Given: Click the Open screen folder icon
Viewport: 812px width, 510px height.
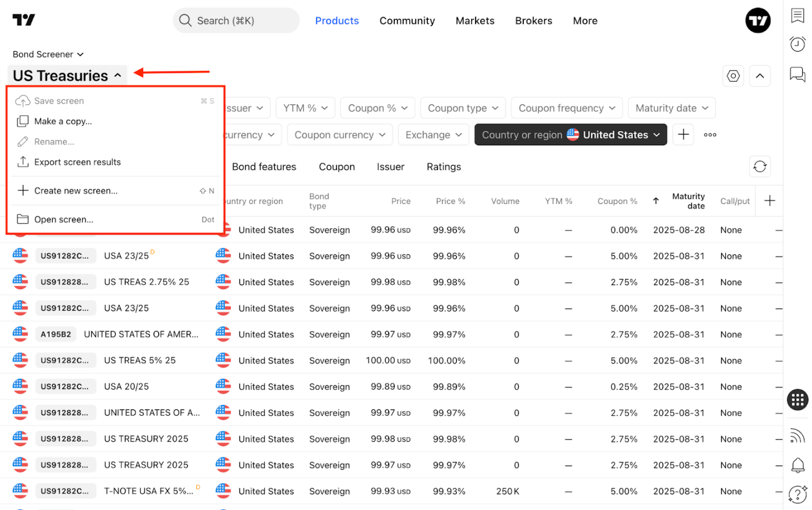Looking at the screenshot, I should (x=23, y=219).
